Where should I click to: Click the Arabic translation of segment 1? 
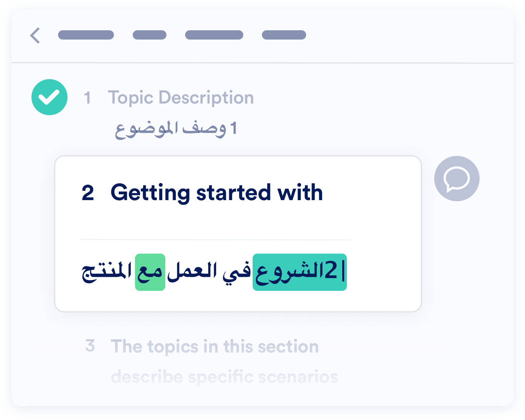pyautogui.click(x=176, y=129)
